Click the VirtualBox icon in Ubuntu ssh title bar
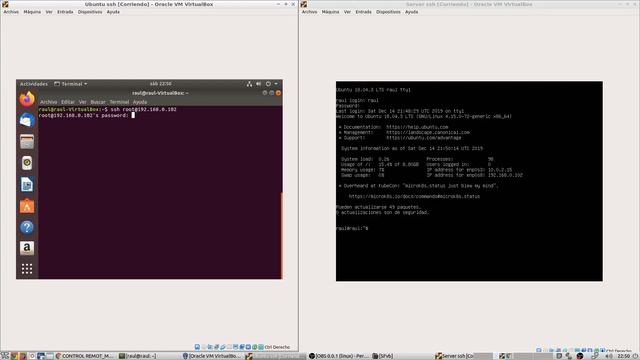640x360 pixels. point(5,4)
